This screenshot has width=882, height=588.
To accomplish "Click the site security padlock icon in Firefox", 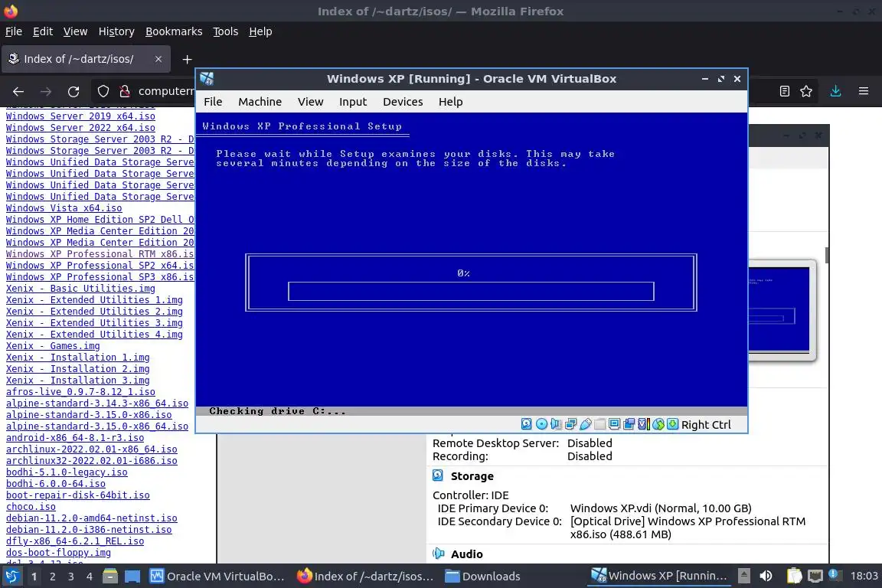I will (125, 91).
